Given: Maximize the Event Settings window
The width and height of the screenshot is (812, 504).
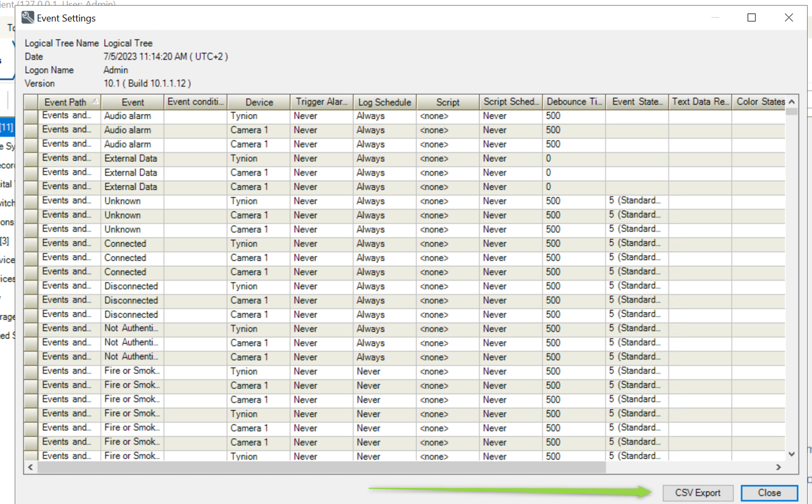Looking at the screenshot, I should pos(751,18).
